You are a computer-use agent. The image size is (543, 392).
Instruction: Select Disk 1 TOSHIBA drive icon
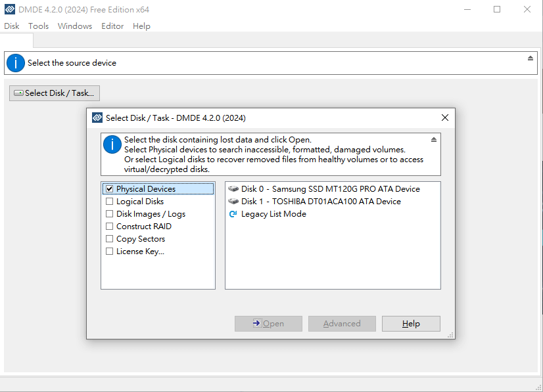[x=233, y=202]
